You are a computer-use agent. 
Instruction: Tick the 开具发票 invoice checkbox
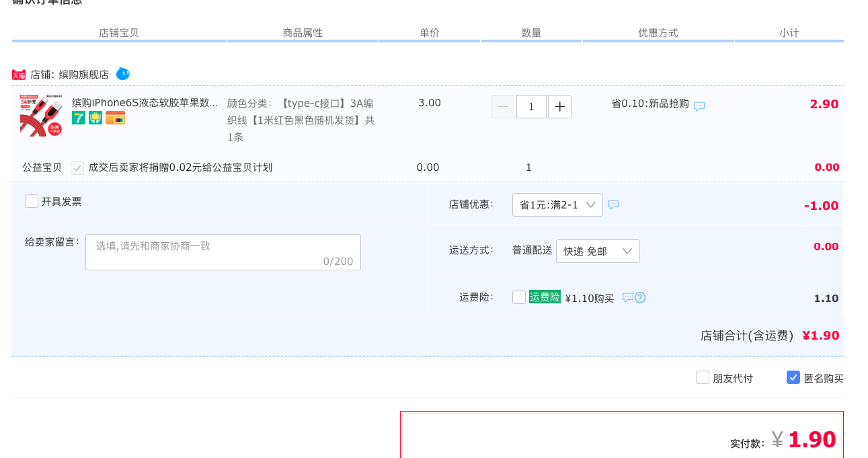[x=32, y=201]
